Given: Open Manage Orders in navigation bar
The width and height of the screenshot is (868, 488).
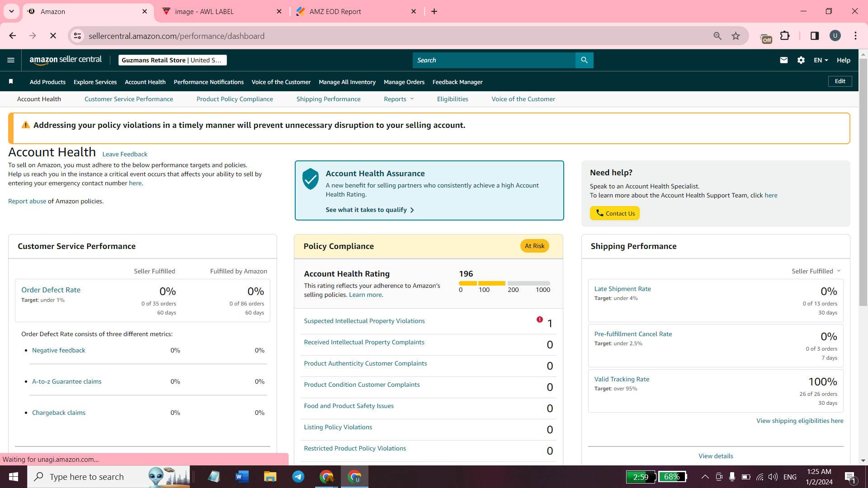Looking at the screenshot, I should point(404,82).
